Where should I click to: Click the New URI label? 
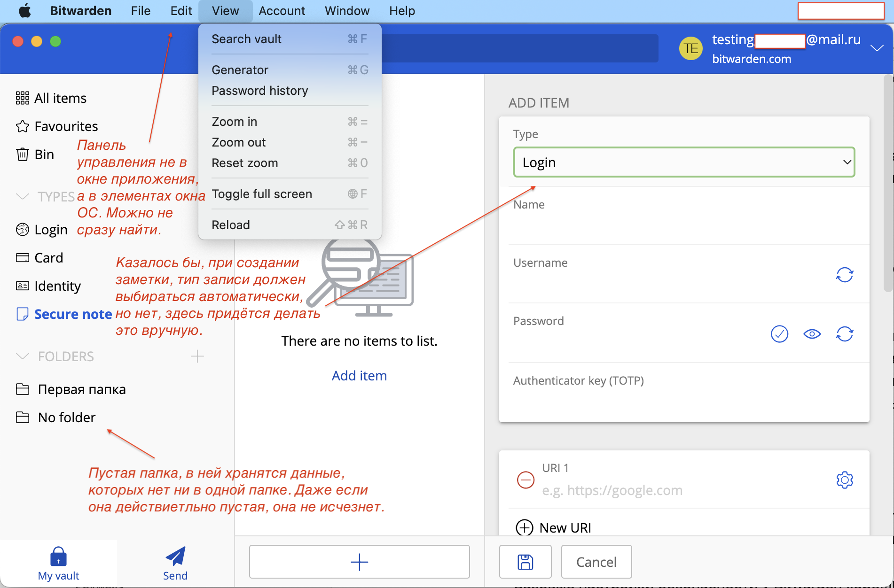point(565,528)
